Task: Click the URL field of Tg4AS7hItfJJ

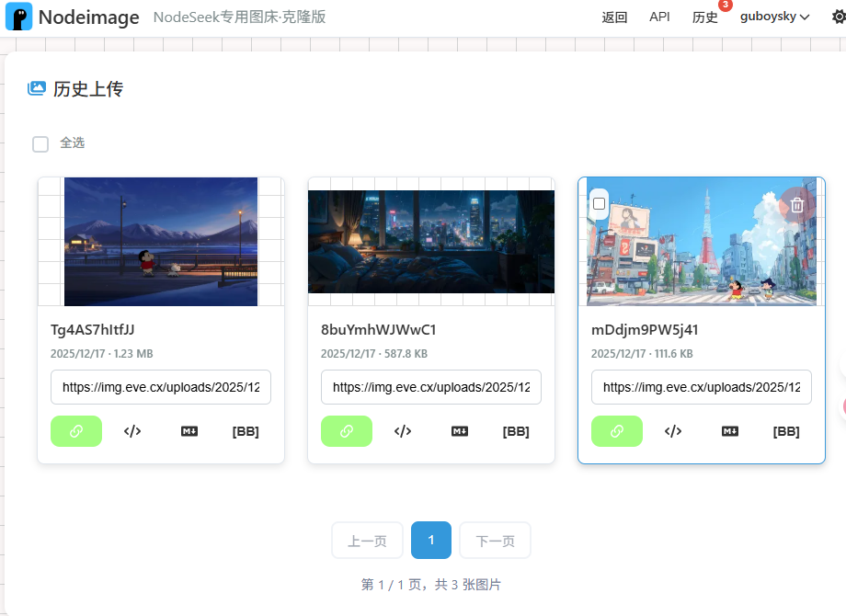Action: coord(161,387)
